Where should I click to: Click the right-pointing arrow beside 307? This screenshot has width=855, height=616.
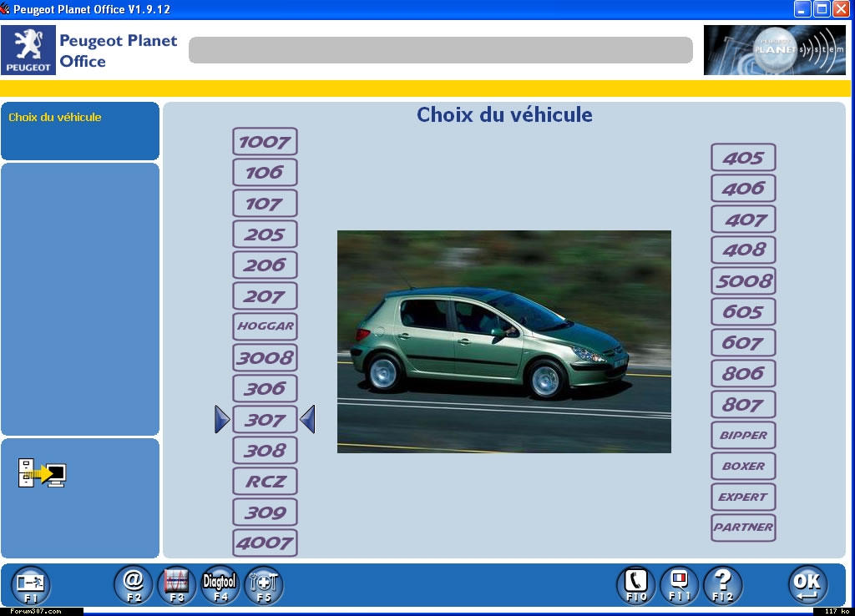click(222, 419)
